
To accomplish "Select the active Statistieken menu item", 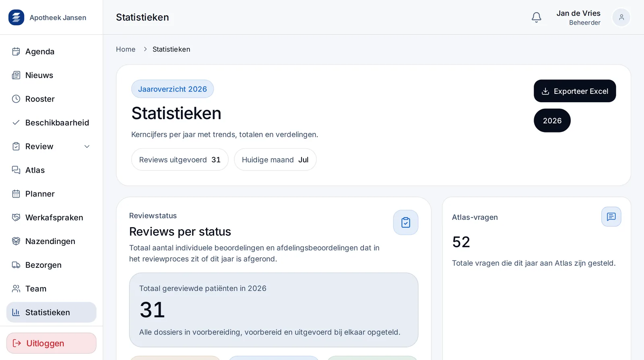I will click(52, 312).
